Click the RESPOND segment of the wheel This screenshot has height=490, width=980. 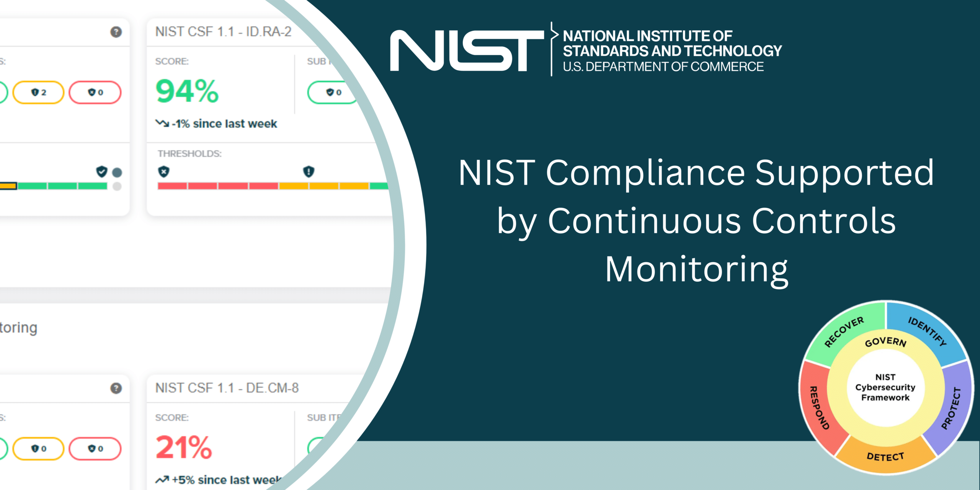[x=818, y=408]
